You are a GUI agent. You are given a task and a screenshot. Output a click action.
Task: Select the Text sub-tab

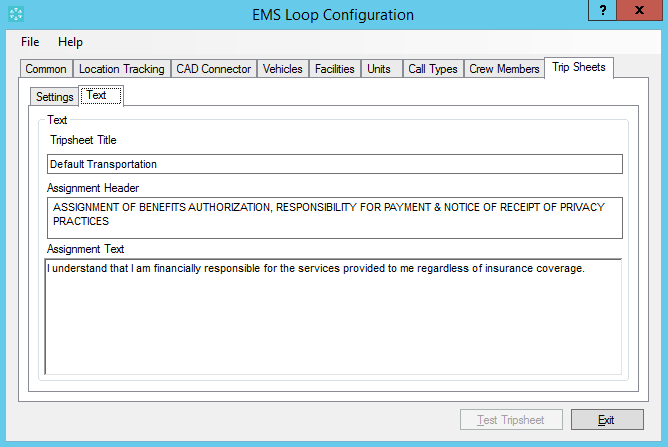click(101, 95)
